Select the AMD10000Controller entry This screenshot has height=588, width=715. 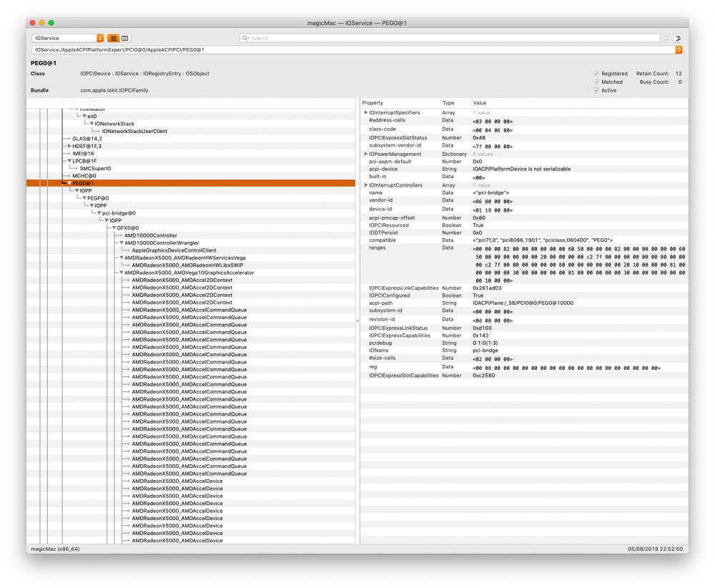coord(150,236)
